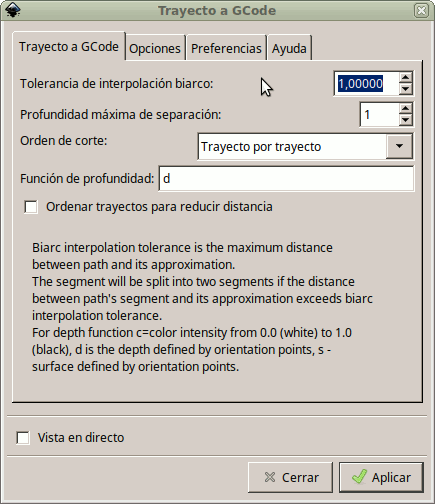Toggle the Vista en directo checkbox

coord(23,438)
